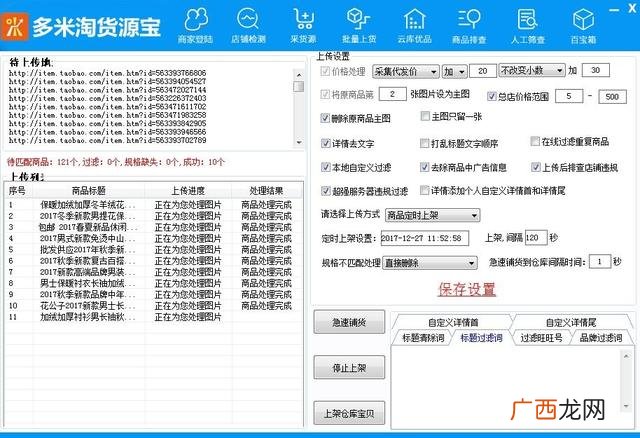The width and height of the screenshot is (640, 438).
Task: Select URL ending id=563393766806
Action: tap(107, 73)
